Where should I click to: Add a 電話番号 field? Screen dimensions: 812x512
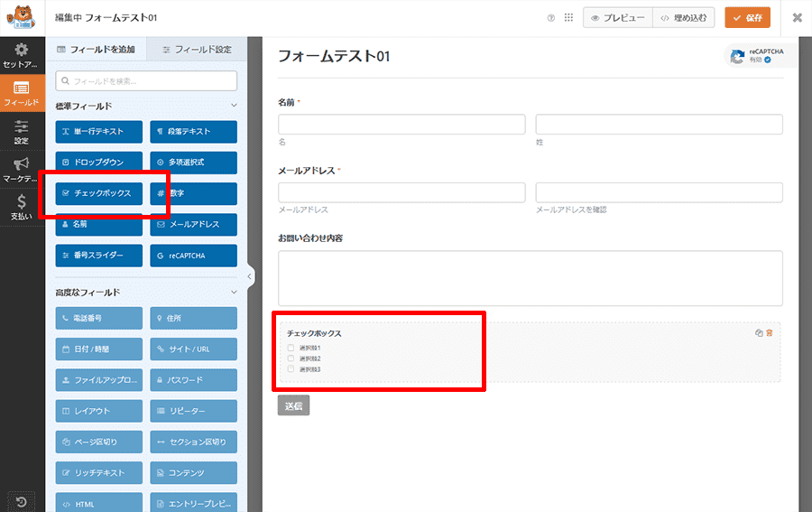[99, 318]
